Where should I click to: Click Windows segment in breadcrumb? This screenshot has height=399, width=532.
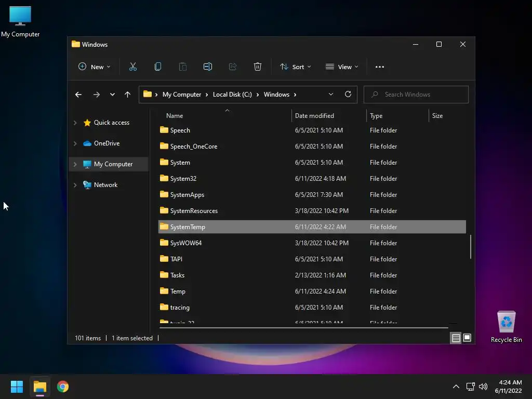point(276,95)
